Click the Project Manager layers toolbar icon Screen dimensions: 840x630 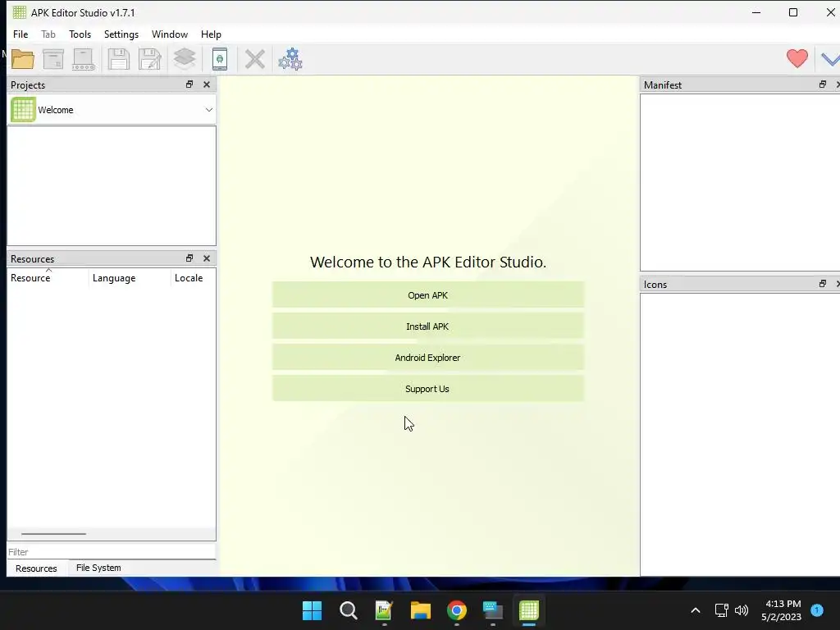(x=185, y=59)
